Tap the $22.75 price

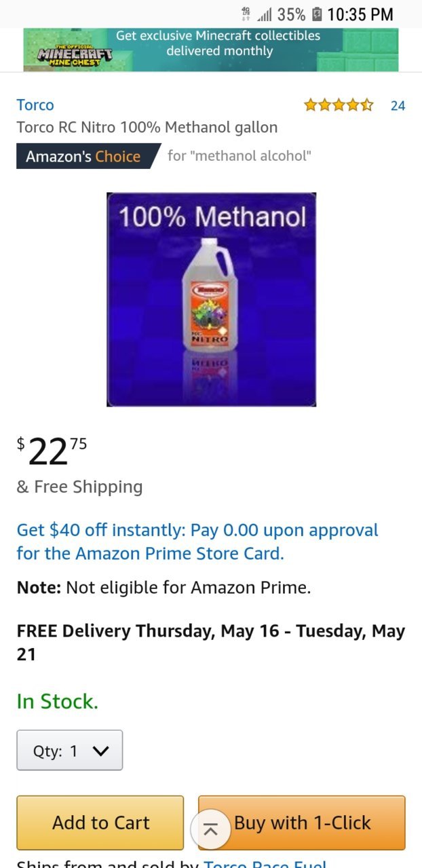pos(52,451)
